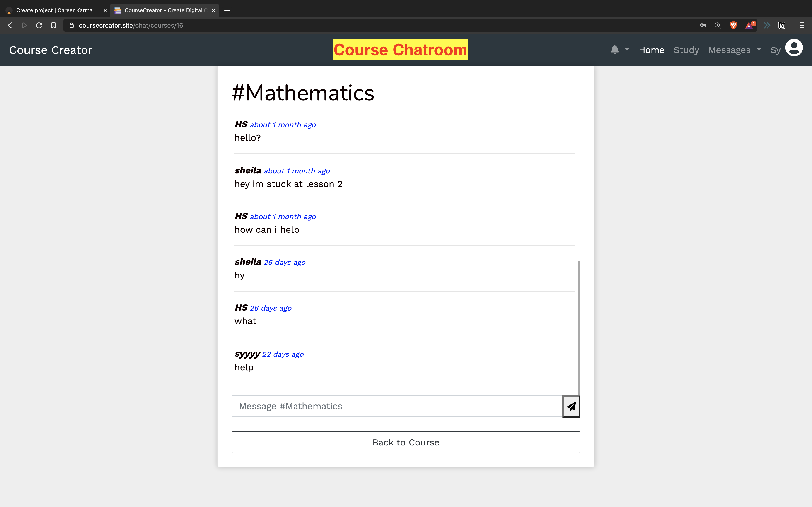This screenshot has height=507, width=812.
Task: Click the user profile avatar icon
Action: point(794,48)
